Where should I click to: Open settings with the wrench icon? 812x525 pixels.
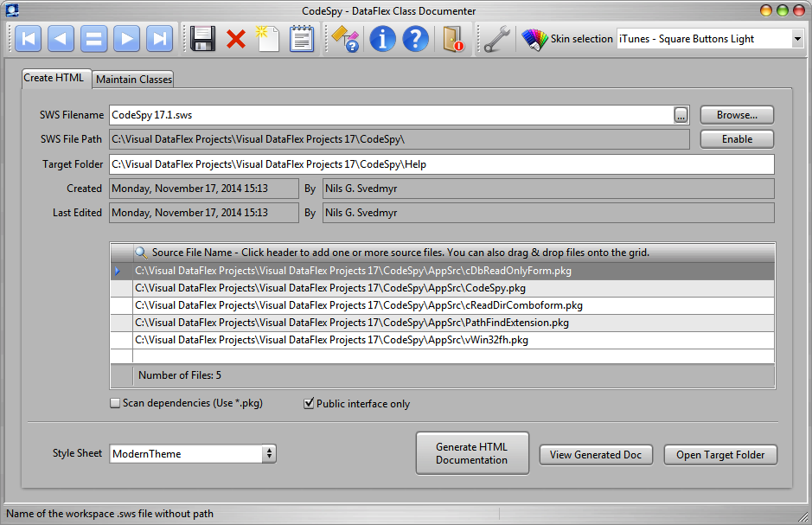point(496,39)
